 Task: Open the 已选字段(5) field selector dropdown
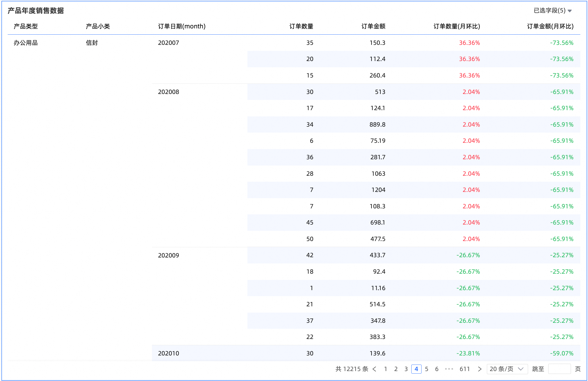coord(552,11)
